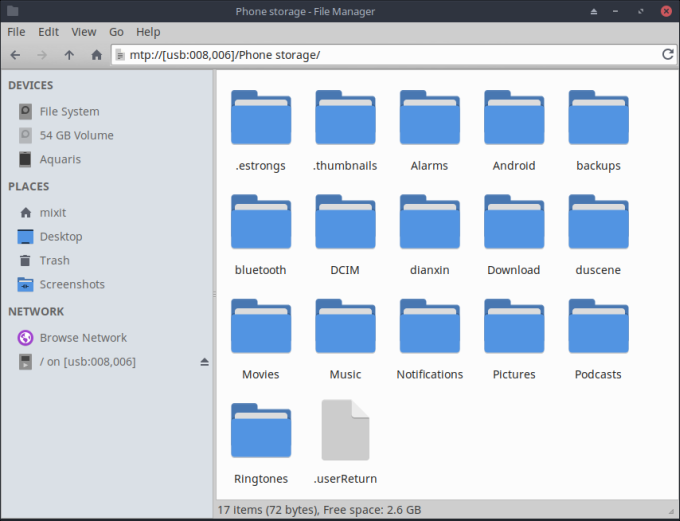
Task: Select the .userReturn file icon
Action: coord(345,430)
